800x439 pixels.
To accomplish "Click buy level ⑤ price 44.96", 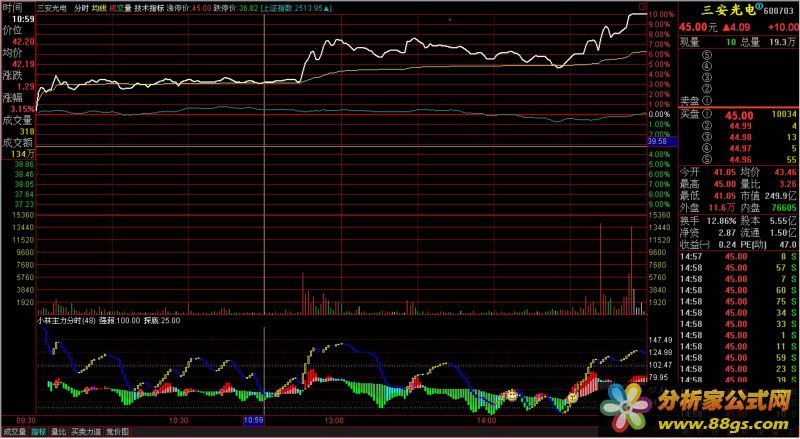I will [741, 160].
